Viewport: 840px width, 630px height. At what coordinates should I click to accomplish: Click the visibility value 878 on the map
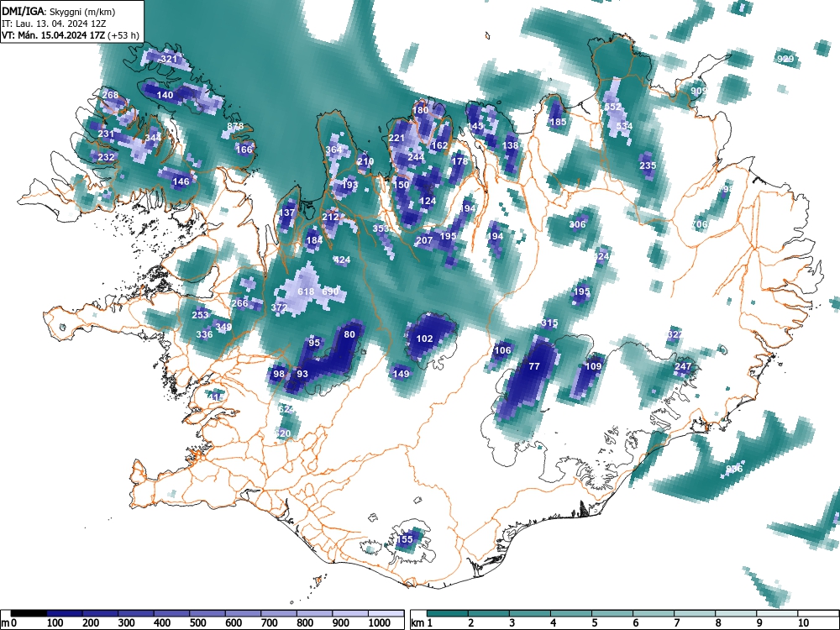[x=235, y=126]
